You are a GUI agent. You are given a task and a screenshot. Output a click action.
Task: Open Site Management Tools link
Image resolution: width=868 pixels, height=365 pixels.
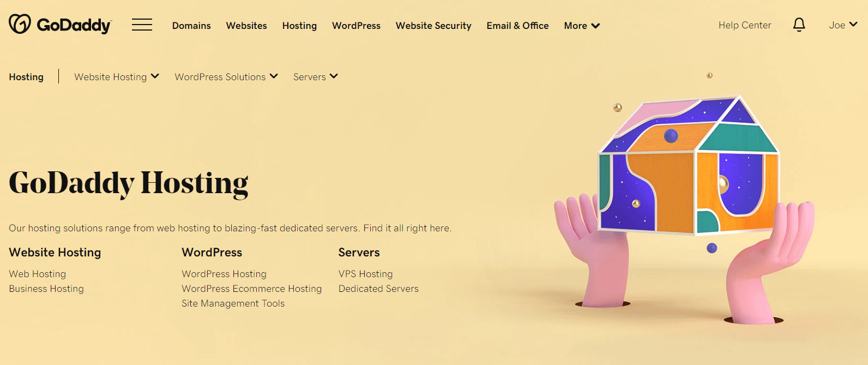point(233,303)
